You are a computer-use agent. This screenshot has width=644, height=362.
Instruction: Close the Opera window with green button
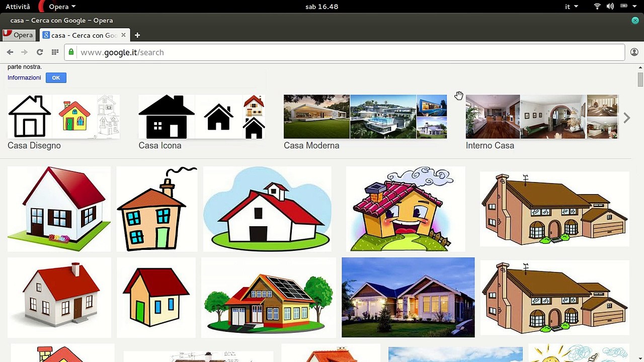coord(635,21)
